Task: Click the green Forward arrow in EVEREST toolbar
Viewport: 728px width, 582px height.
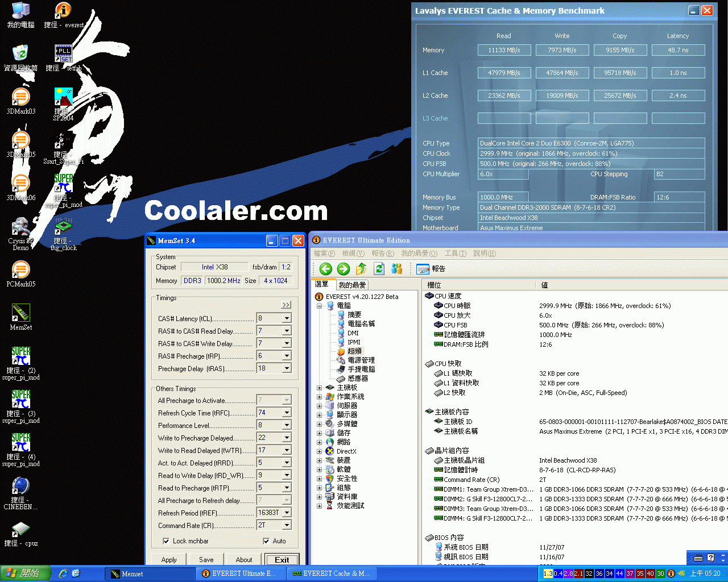Action: [x=343, y=269]
